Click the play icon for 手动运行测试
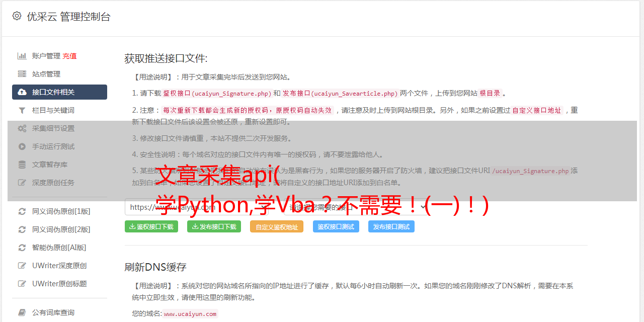Image resolution: width=644 pixels, height=322 pixels. (x=22, y=146)
